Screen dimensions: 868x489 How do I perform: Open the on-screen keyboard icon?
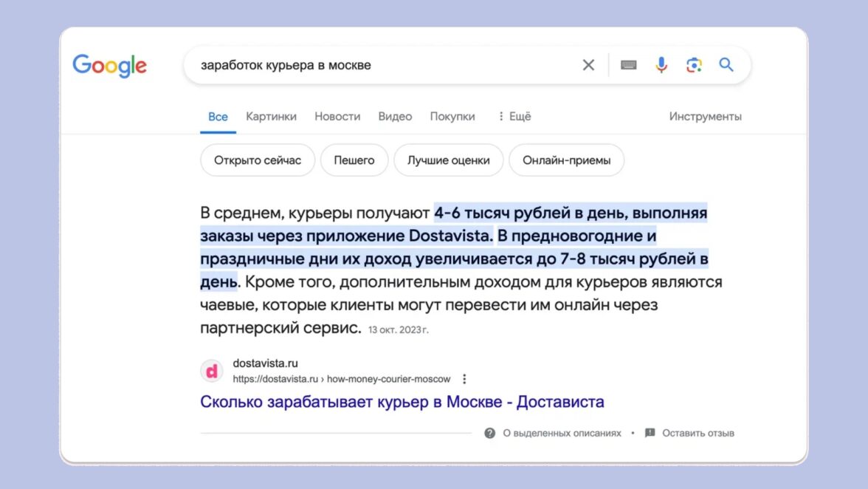(x=629, y=65)
